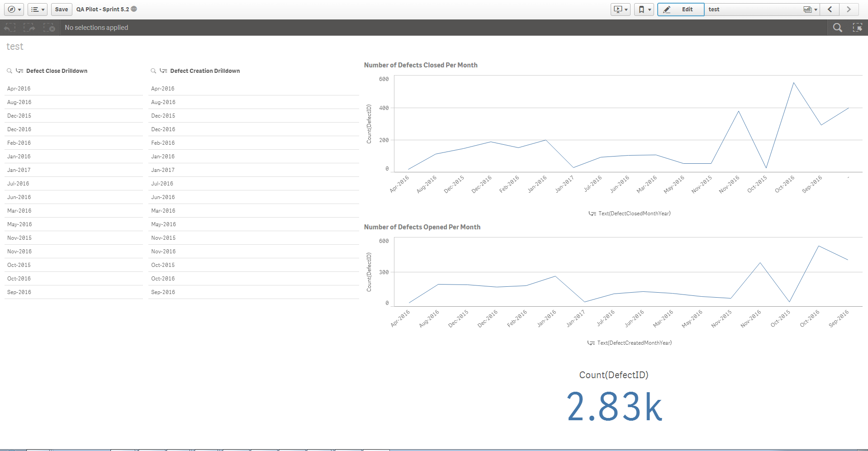Image resolution: width=868 pixels, height=451 pixels.
Task: Select Feb-2016 in Defect Creation Drilldown
Action: (x=254, y=143)
